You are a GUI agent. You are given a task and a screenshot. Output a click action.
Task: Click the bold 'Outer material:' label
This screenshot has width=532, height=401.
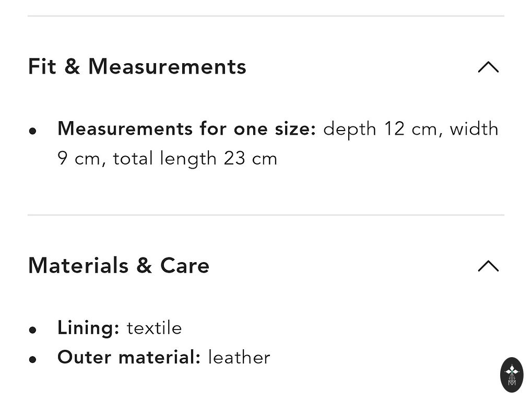tap(129, 358)
